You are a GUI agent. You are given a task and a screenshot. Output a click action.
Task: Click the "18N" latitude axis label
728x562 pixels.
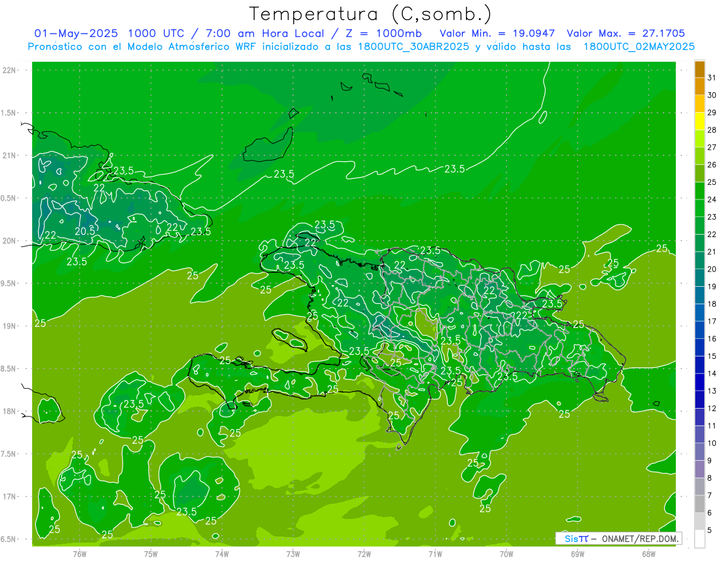(10, 411)
